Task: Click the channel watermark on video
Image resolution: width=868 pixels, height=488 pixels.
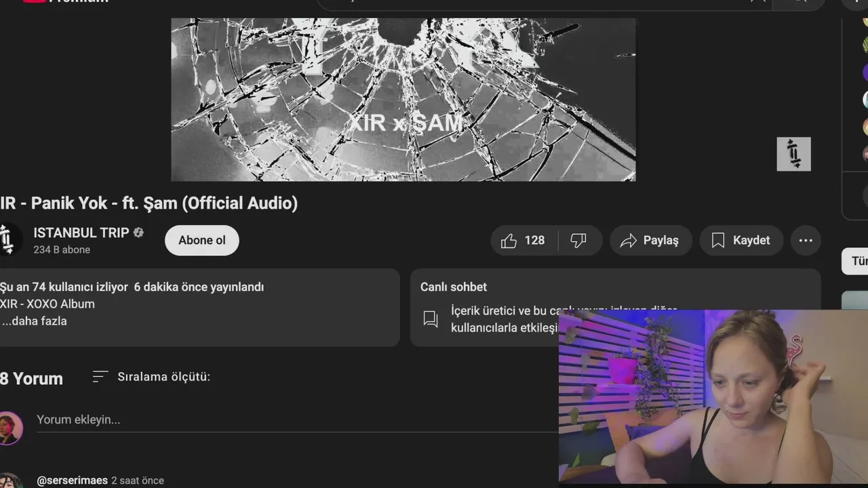Action: (793, 154)
